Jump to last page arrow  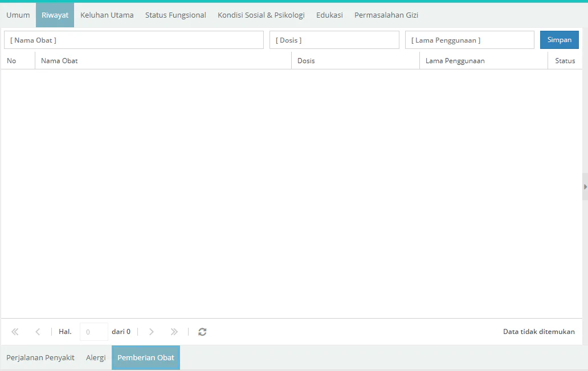pyautogui.click(x=174, y=332)
